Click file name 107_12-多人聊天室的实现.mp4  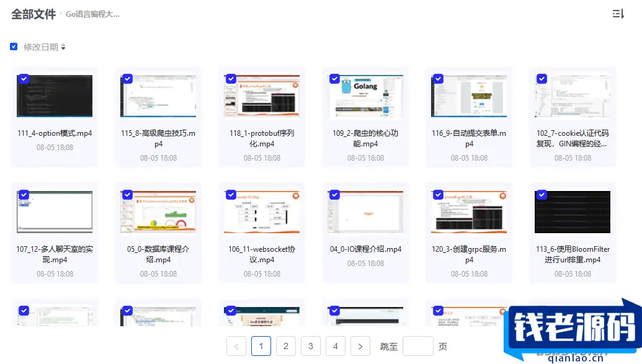[x=55, y=254]
